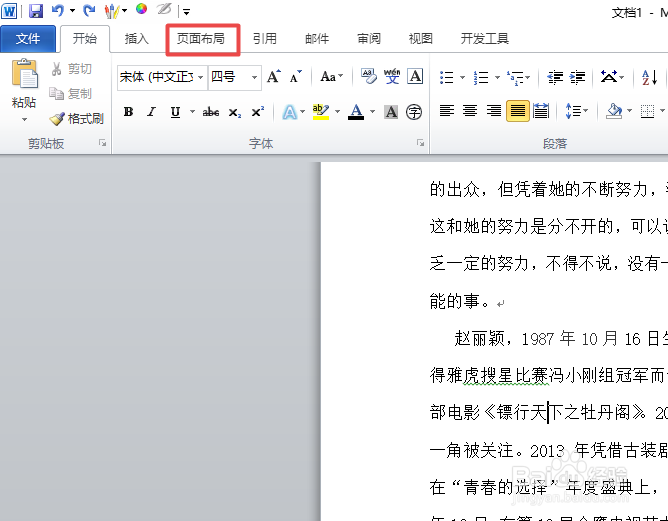Screen dimensions: 668x521
Task: Click the Phonetic Guide (wén) icon
Action: pos(392,77)
